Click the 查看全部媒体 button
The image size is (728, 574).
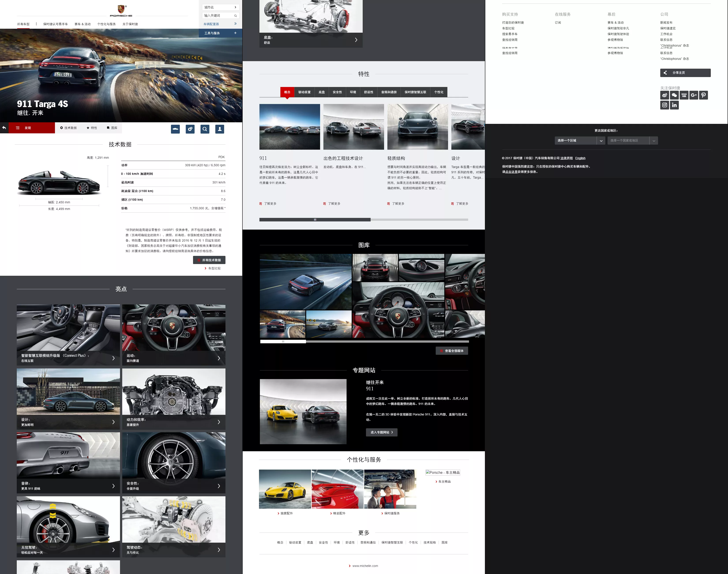tap(452, 351)
